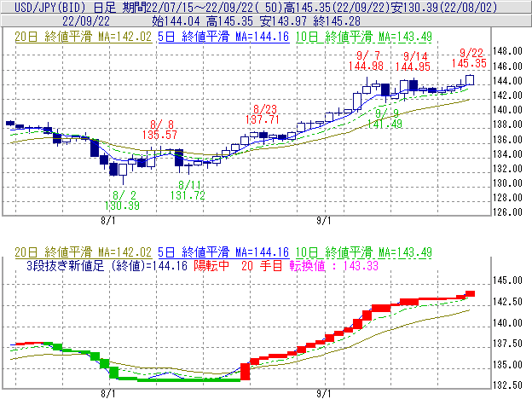Click the 140.00 label on the top chart axis
This screenshot has height=405, width=532.
(507, 110)
